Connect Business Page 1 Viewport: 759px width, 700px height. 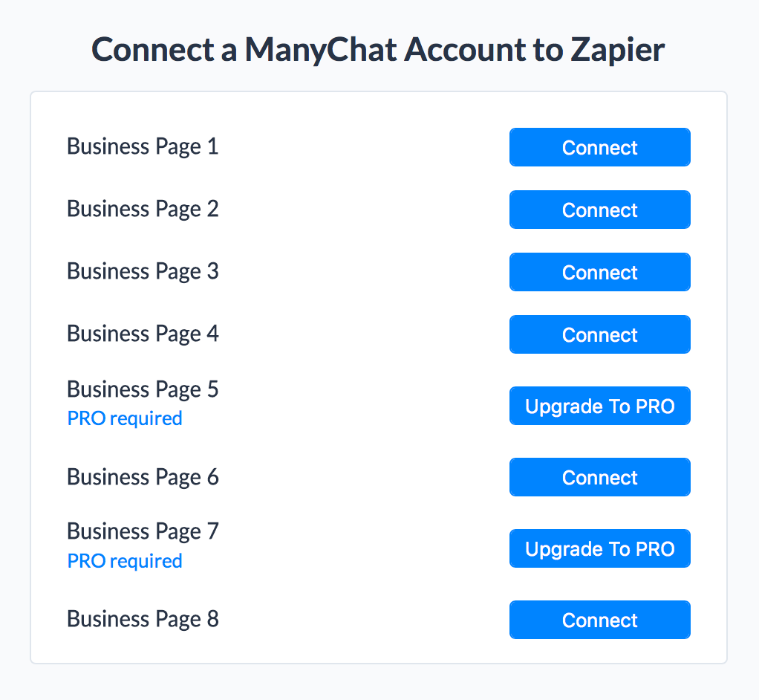[x=600, y=147]
